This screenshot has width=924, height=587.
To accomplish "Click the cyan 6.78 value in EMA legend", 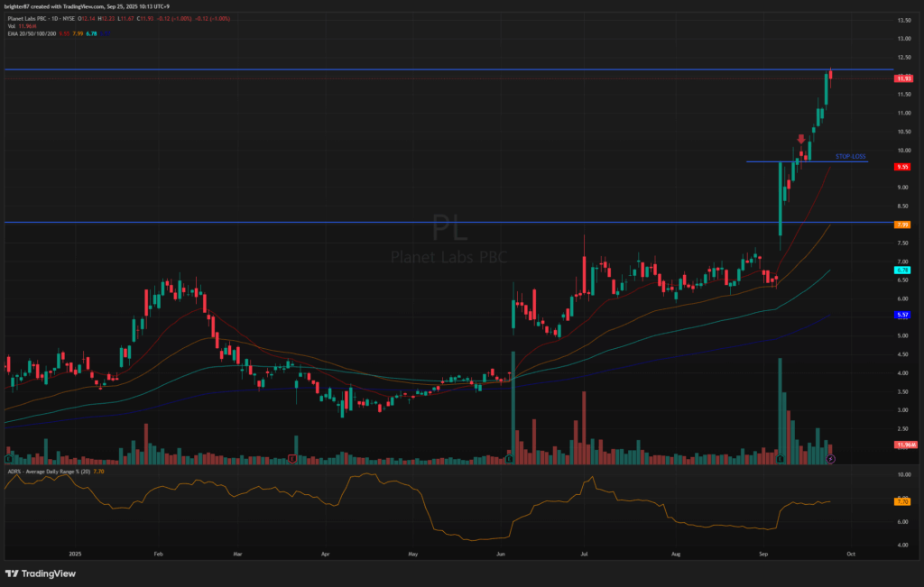I will pyautogui.click(x=91, y=33).
